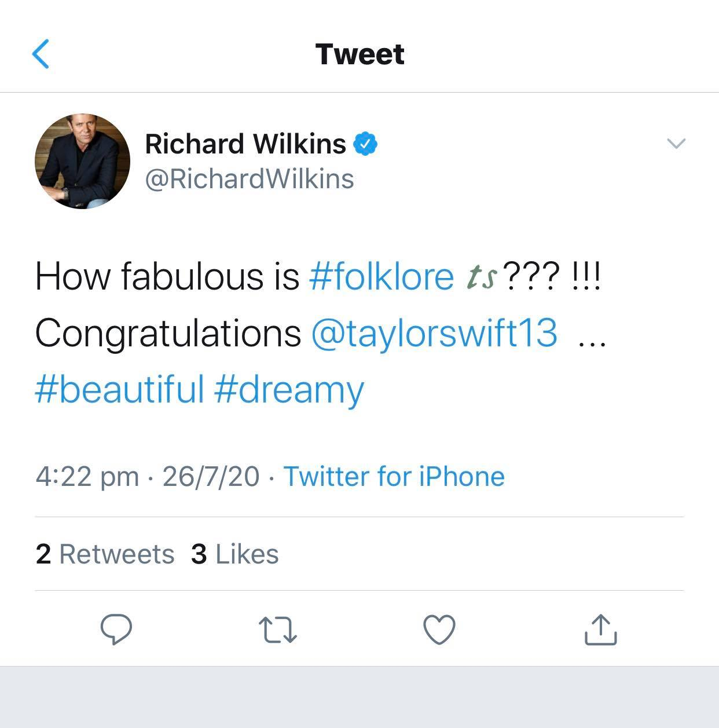View the 3 Likes list
This screenshot has width=719, height=728.
click(x=234, y=554)
